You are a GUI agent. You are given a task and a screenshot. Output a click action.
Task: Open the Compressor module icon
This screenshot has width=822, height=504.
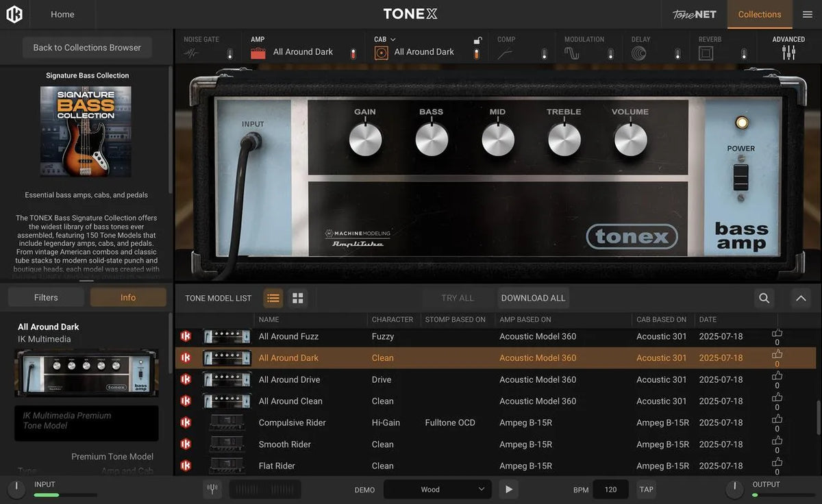pos(506,51)
